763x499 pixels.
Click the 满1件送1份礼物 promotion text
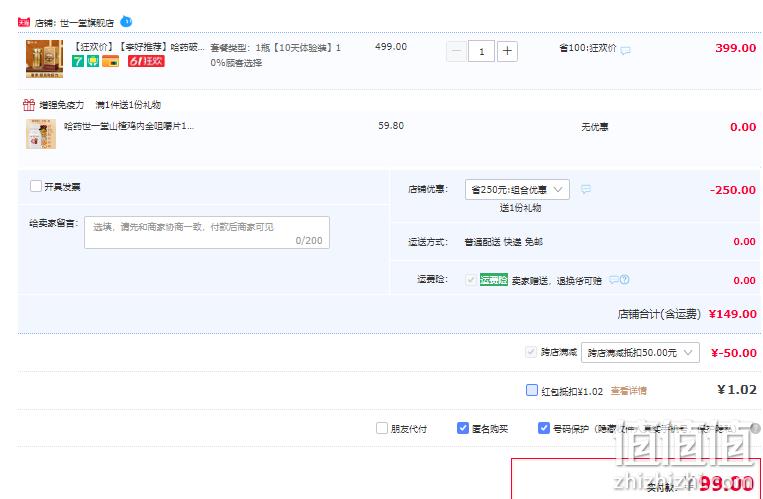pos(128,105)
